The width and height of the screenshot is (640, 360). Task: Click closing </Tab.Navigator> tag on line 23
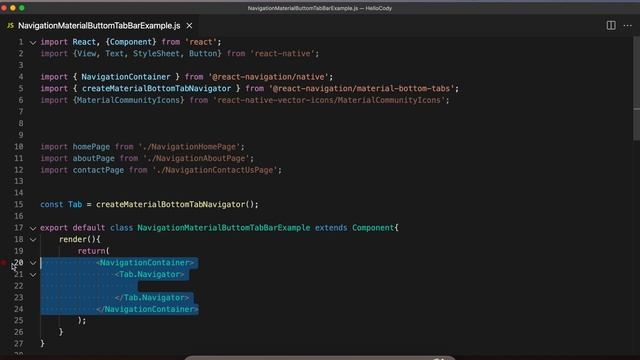coord(152,298)
